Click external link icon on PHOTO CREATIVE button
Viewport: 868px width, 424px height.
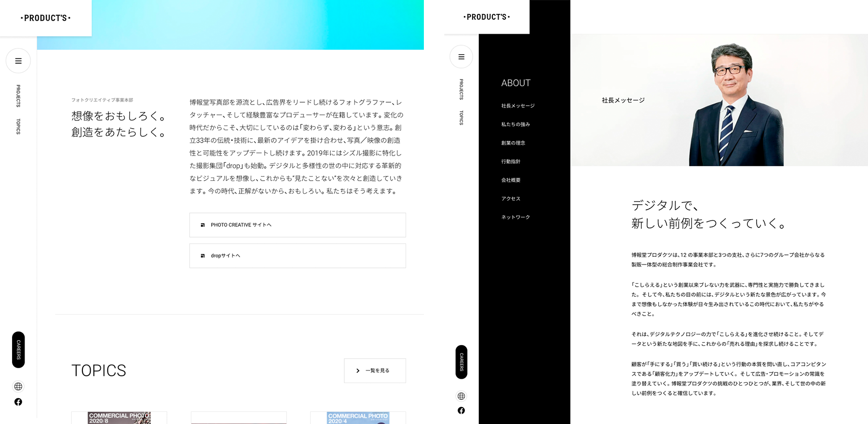click(x=203, y=225)
